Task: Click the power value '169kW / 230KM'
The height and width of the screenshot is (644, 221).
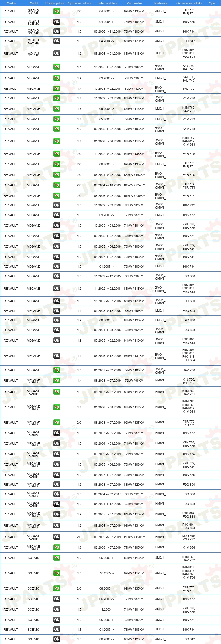Action: pos(134,196)
